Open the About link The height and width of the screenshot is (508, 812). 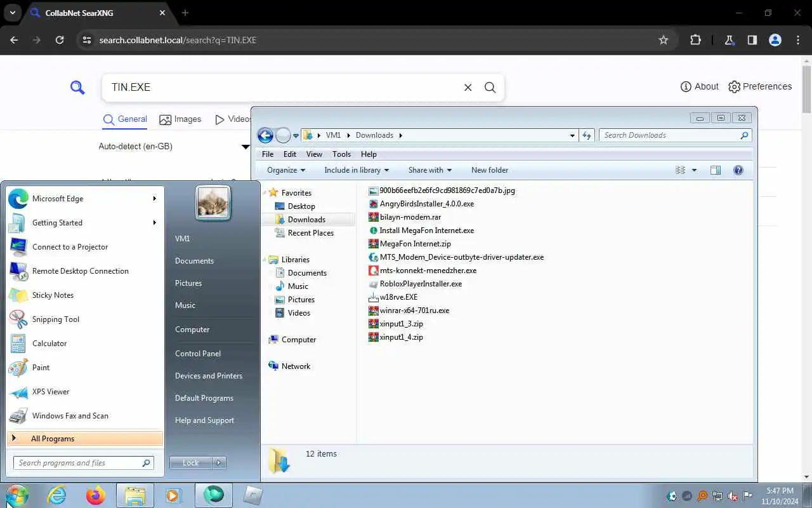coord(699,86)
